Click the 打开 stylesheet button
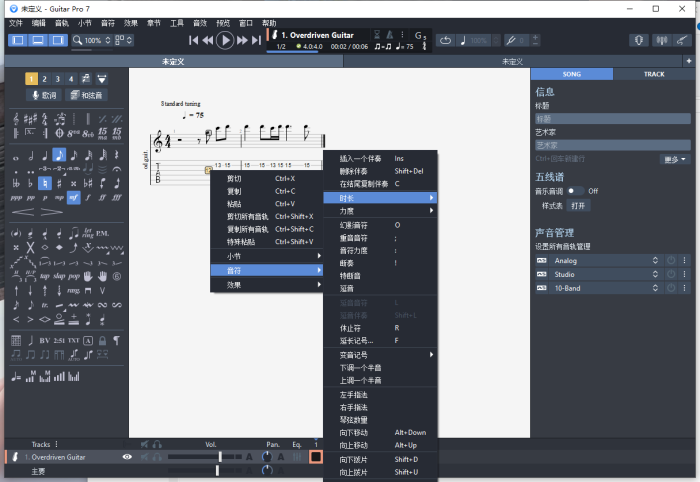 pos(578,205)
